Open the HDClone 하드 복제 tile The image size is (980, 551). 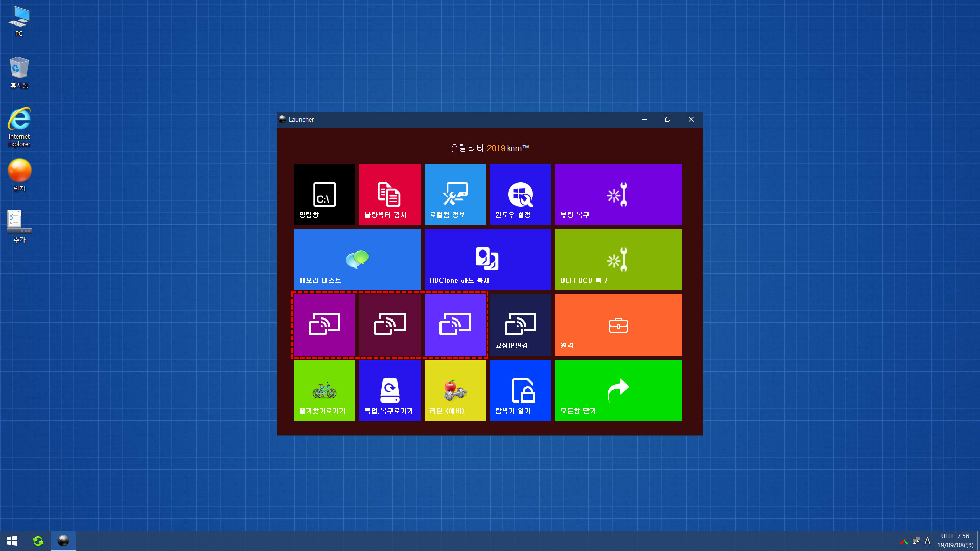tap(487, 260)
